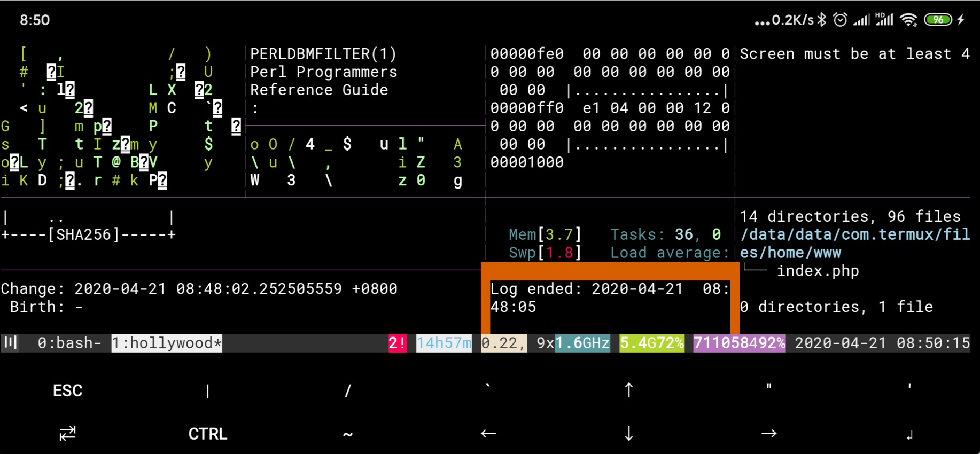The width and height of the screenshot is (980, 454).
Task: Tap the Enter return key icon
Action: pos(909,435)
